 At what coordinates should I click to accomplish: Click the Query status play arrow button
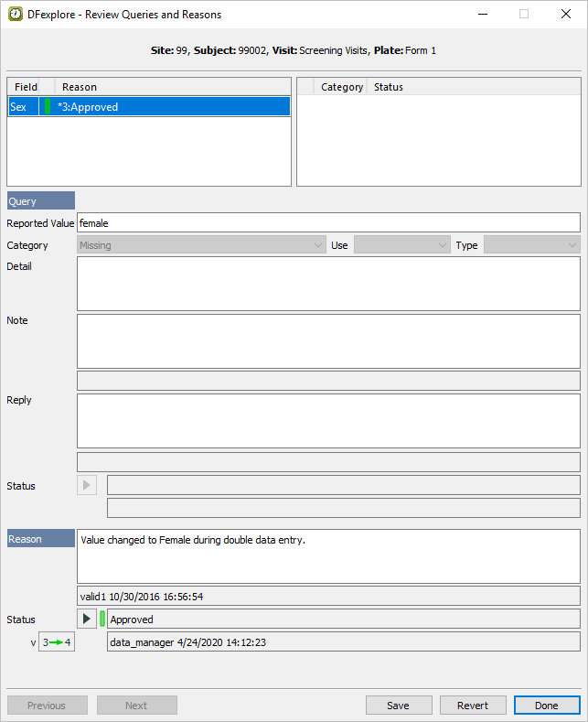(x=87, y=485)
